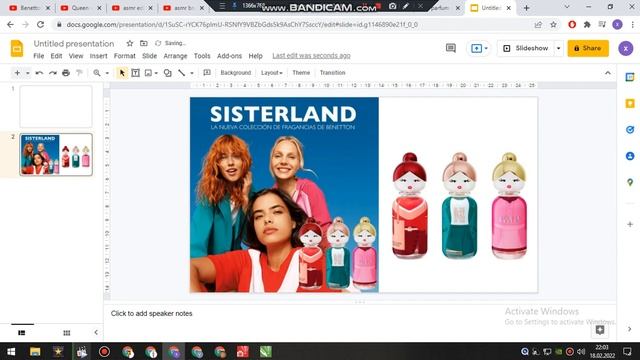Select the blank slide 1 thumbnail

[56, 106]
